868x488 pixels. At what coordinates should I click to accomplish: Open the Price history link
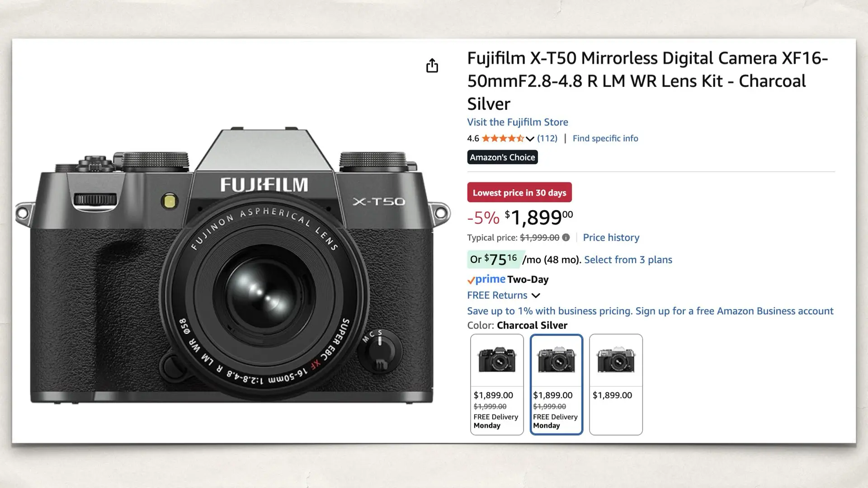tap(611, 237)
